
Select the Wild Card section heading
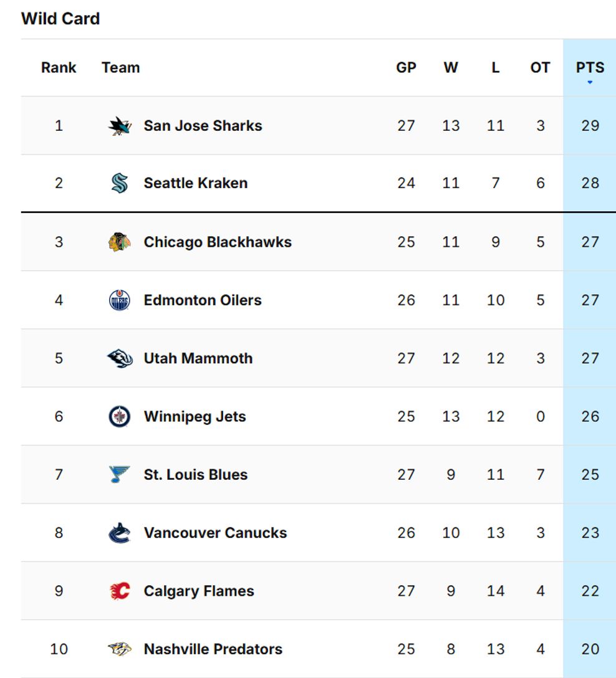click(60, 19)
